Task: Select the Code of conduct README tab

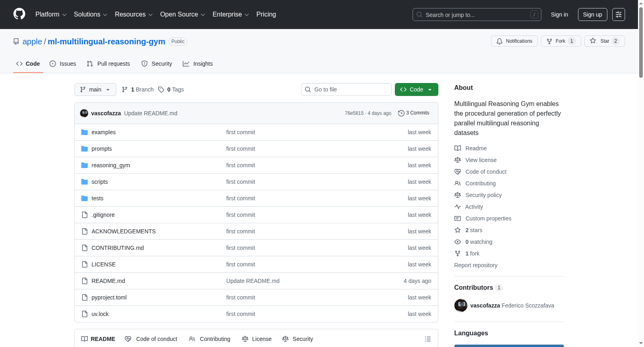Action: point(151,339)
